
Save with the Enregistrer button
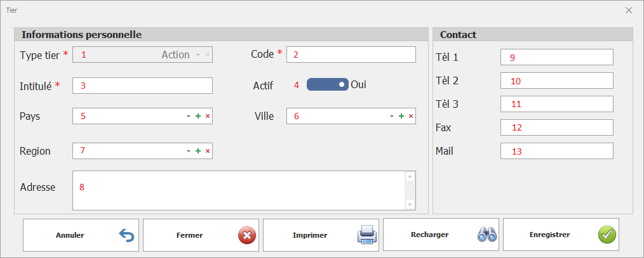[x=561, y=235]
